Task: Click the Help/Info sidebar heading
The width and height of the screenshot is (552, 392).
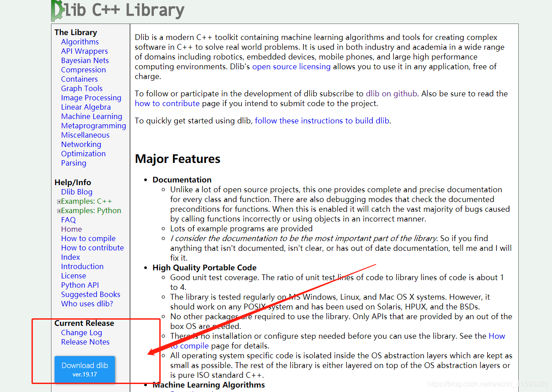Action: tap(73, 182)
